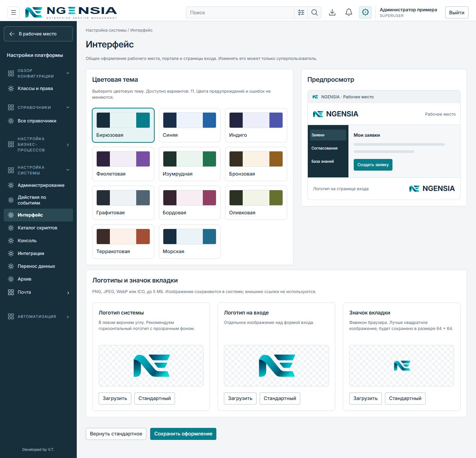Expand the Автоматизация section arrow
The height and width of the screenshot is (458, 476).
(x=68, y=317)
